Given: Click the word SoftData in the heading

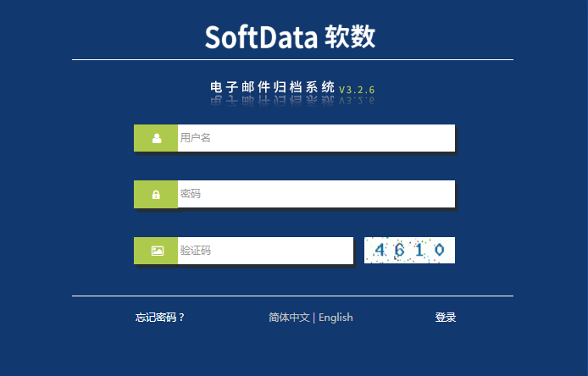Looking at the screenshot, I should 260,37.
